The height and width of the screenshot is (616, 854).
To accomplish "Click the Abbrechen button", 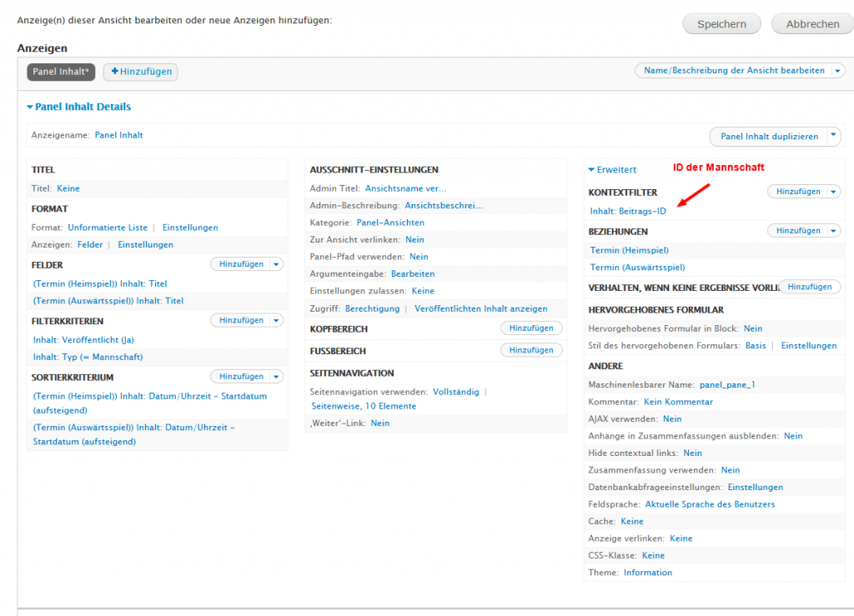I will click(811, 24).
